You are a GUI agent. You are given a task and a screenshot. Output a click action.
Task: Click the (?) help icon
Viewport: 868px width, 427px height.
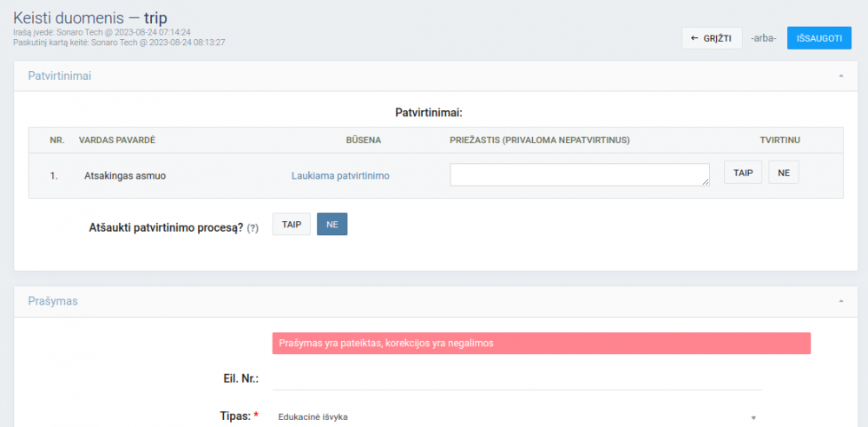[x=253, y=228]
